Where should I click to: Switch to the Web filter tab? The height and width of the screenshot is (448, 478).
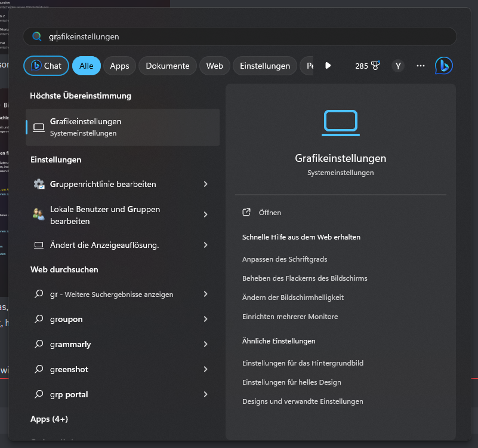click(x=215, y=66)
